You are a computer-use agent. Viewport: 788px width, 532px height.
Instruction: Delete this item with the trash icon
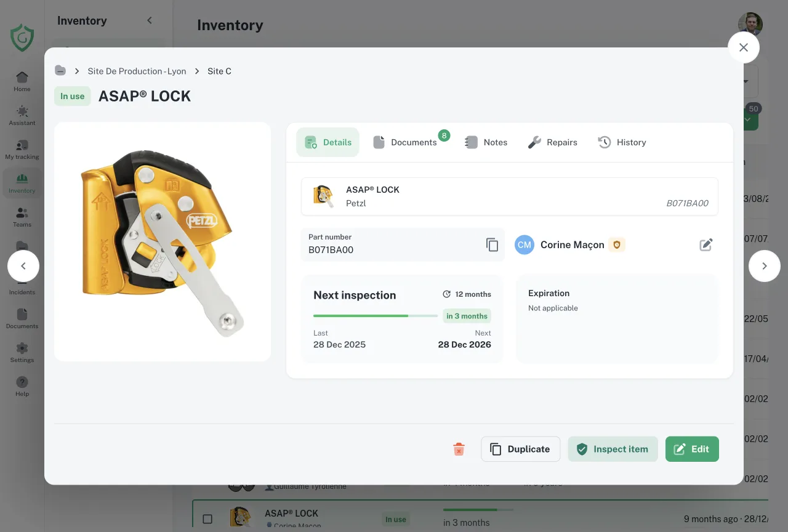click(459, 449)
